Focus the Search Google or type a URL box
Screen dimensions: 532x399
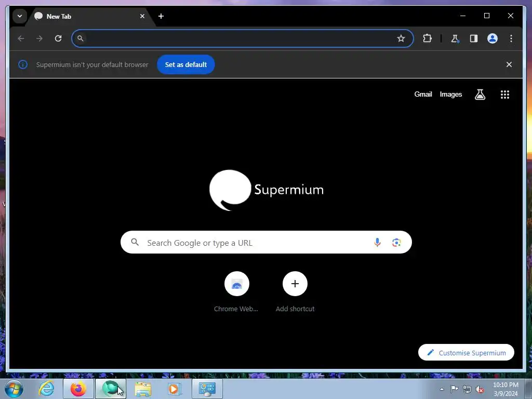(x=266, y=242)
